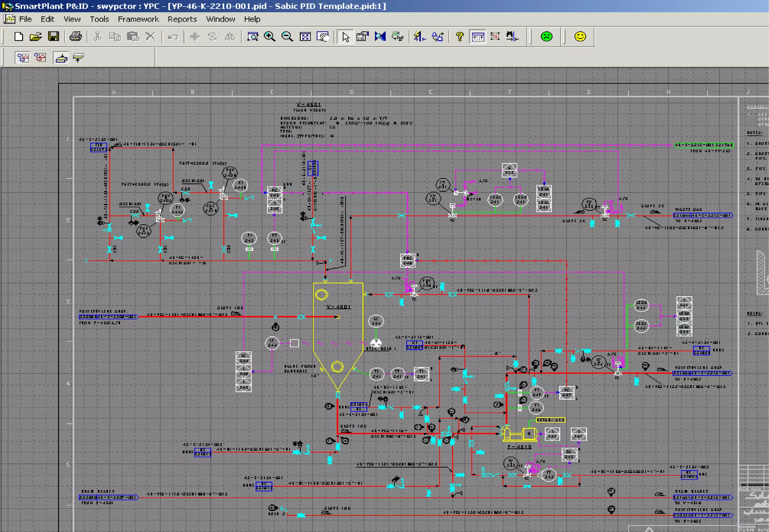Viewport: 769px width, 532px height.
Task: Click the New document icon
Action: [18, 36]
